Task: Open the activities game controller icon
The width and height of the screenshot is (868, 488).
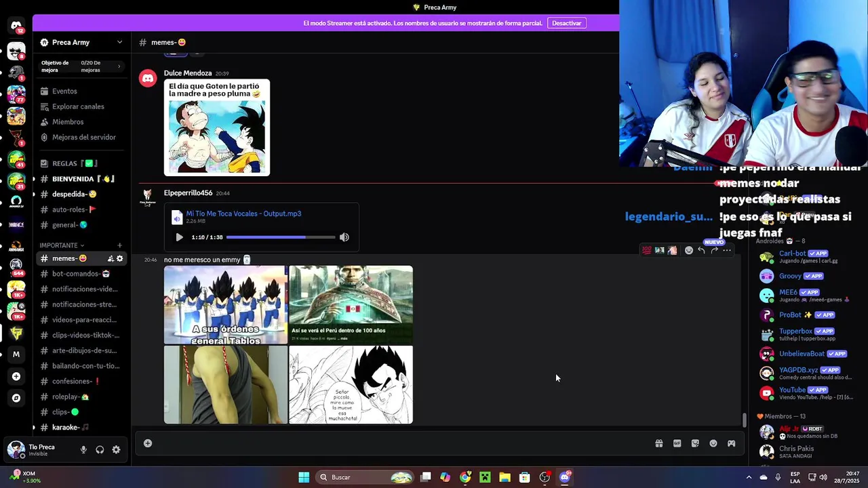Action: 731,443
